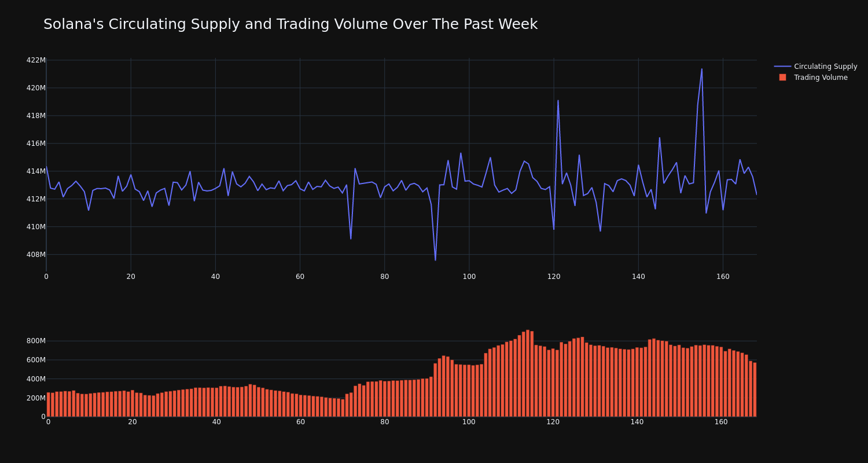Screen dimensions: 868x463
Task: Click the 416M y-axis label
Action: point(36,144)
